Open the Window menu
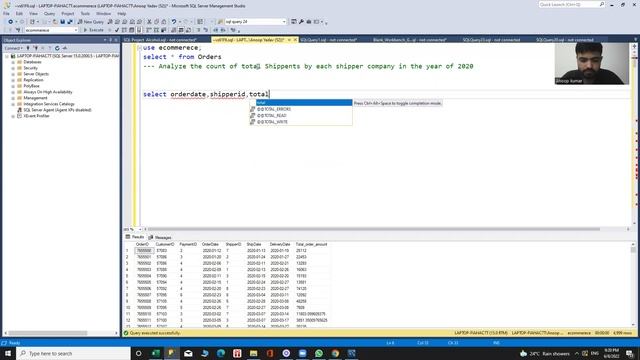This screenshot has height=360, width=640. pos(103,13)
